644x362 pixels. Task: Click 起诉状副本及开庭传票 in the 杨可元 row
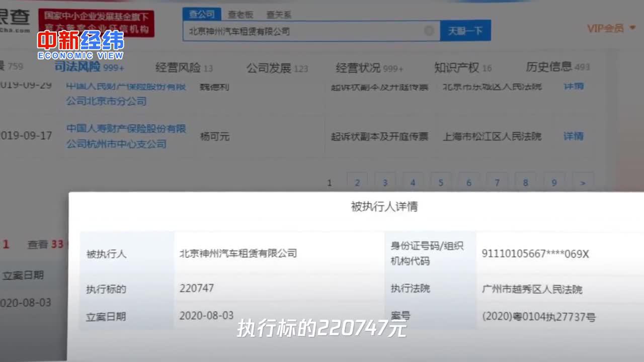click(379, 136)
